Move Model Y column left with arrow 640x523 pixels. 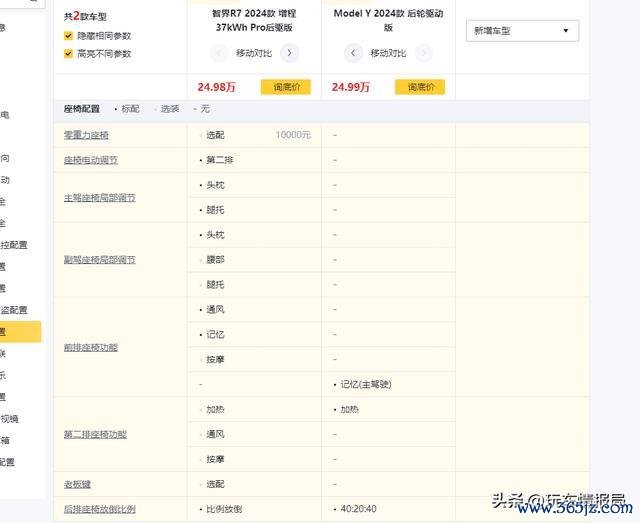(353, 53)
